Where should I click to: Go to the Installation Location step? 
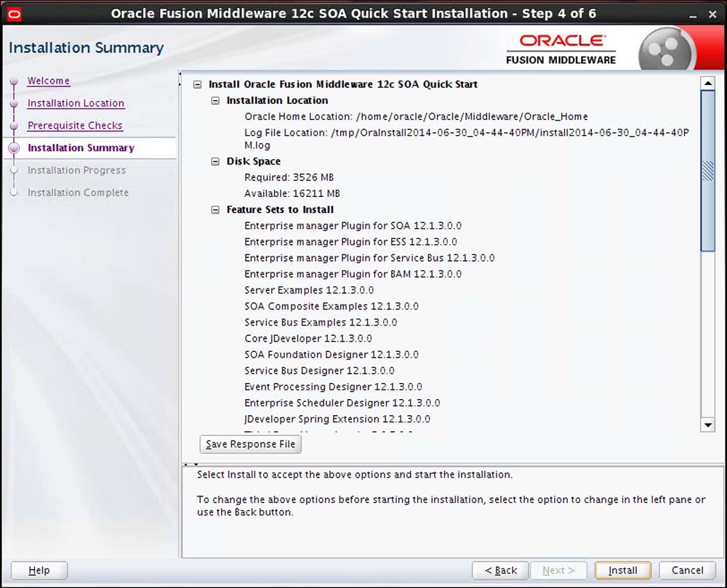click(x=76, y=103)
